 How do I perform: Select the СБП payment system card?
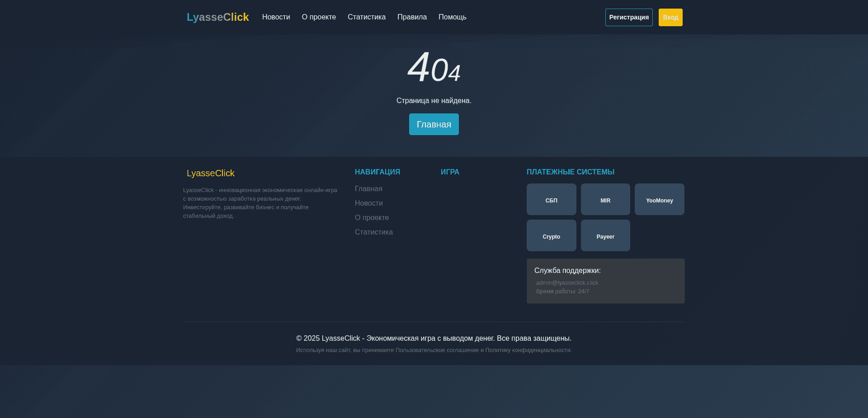click(x=551, y=199)
